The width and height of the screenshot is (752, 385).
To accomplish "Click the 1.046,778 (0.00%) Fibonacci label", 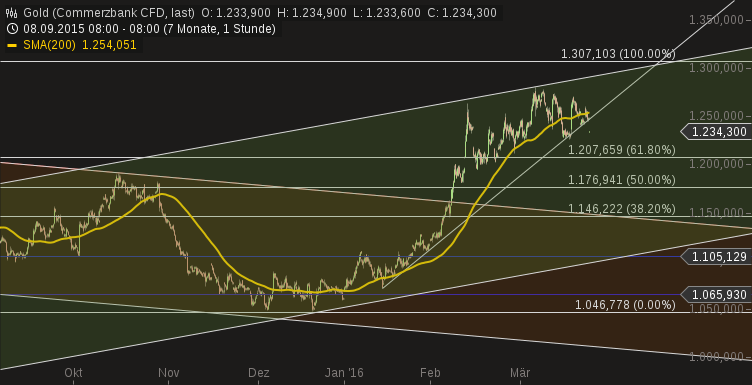I will point(625,304).
